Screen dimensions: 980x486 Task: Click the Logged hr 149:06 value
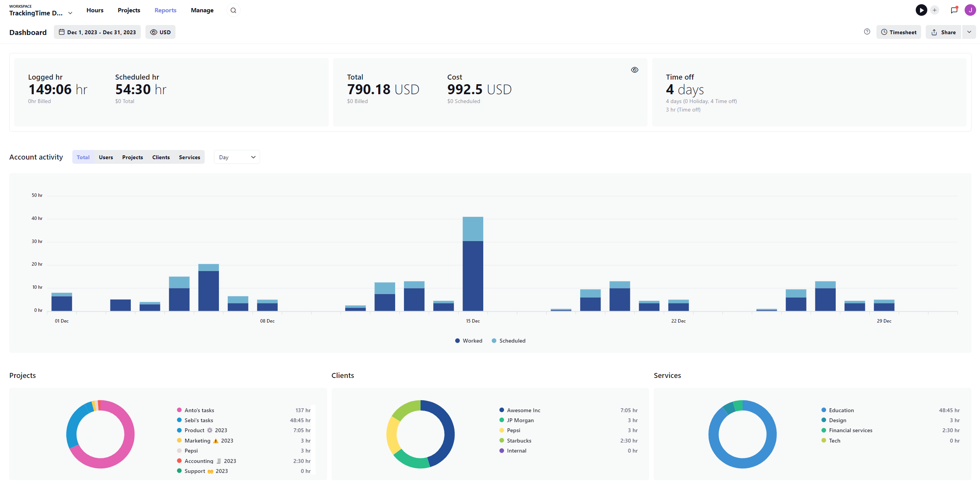[x=58, y=90]
